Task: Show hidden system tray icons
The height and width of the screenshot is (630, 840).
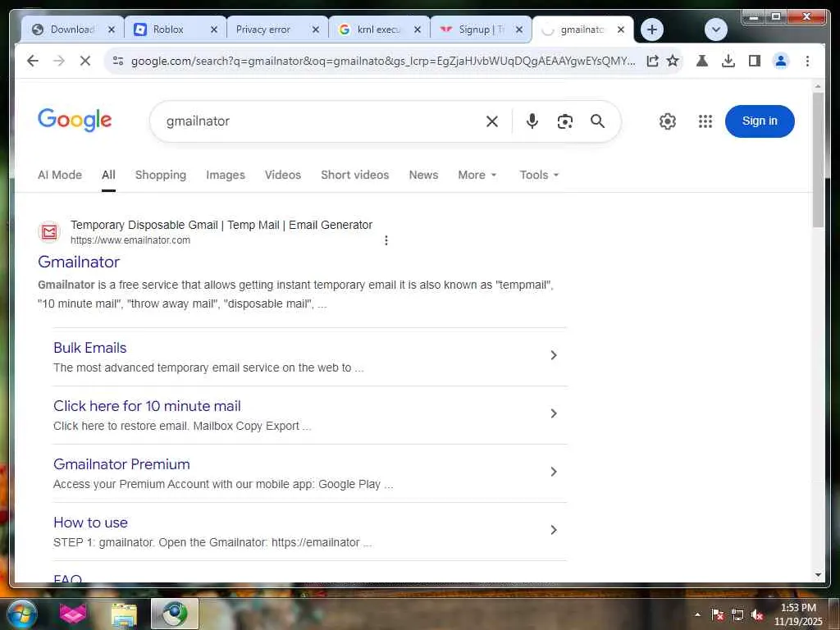Action: click(x=697, y=614)
